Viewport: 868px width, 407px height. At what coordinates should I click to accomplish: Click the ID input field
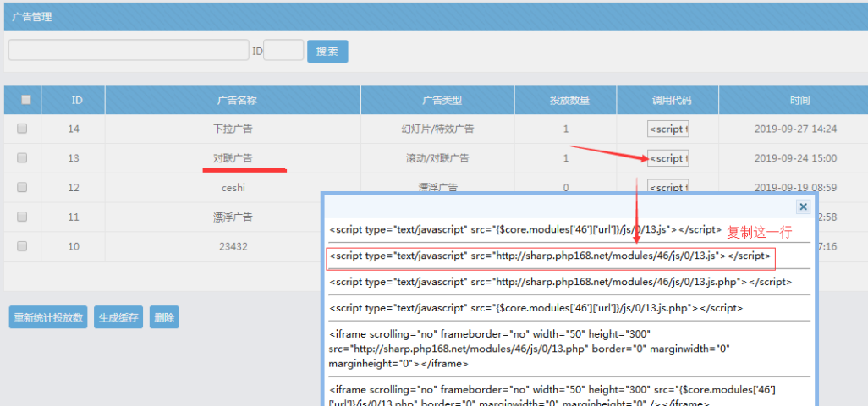click(x=283, y=51)
